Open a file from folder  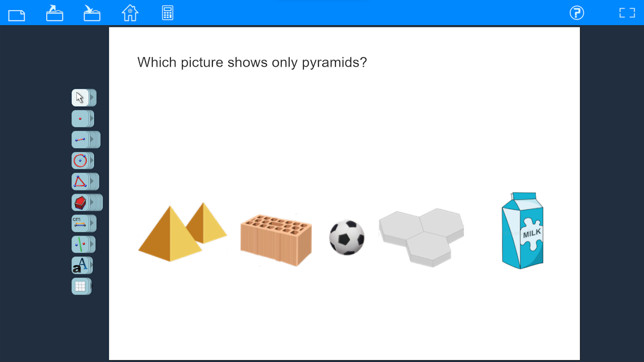54,13
